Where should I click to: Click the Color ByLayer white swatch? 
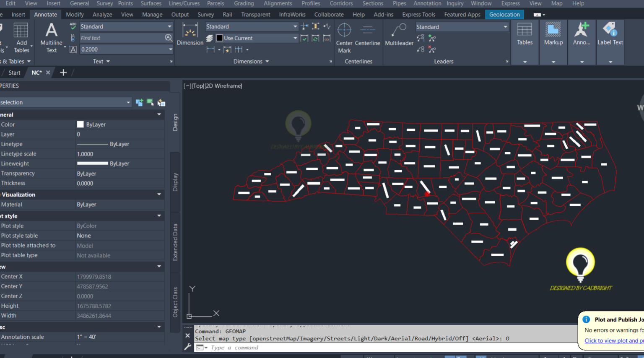click(80, 125)
